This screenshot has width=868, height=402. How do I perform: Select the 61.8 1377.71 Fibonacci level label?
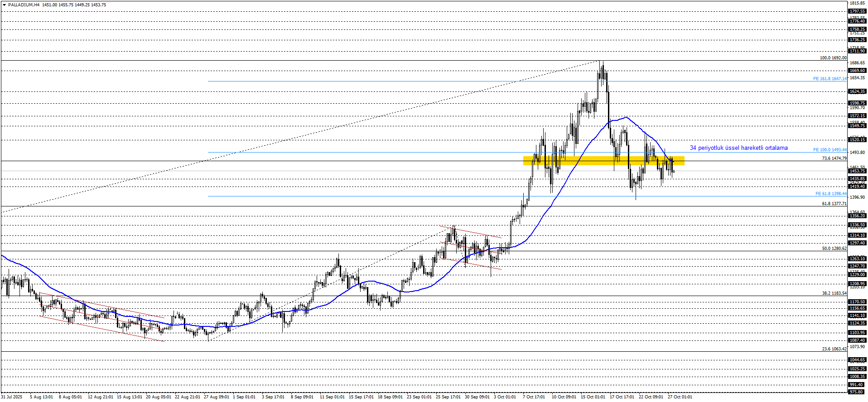pyautogui.click(x=834, y=204)
